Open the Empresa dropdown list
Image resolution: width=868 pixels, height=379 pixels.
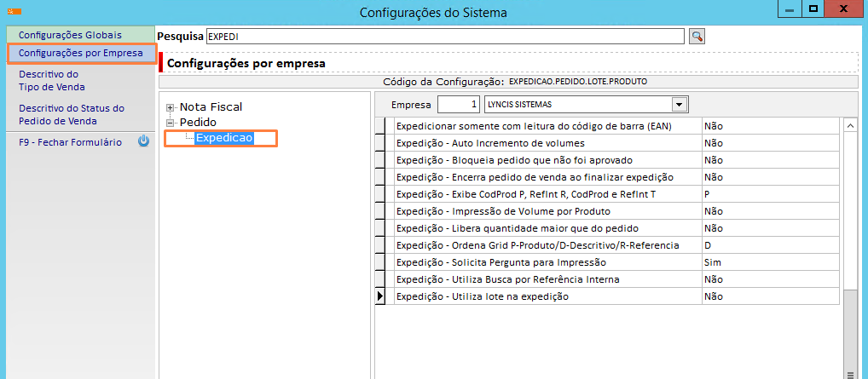tap(680, 105)
